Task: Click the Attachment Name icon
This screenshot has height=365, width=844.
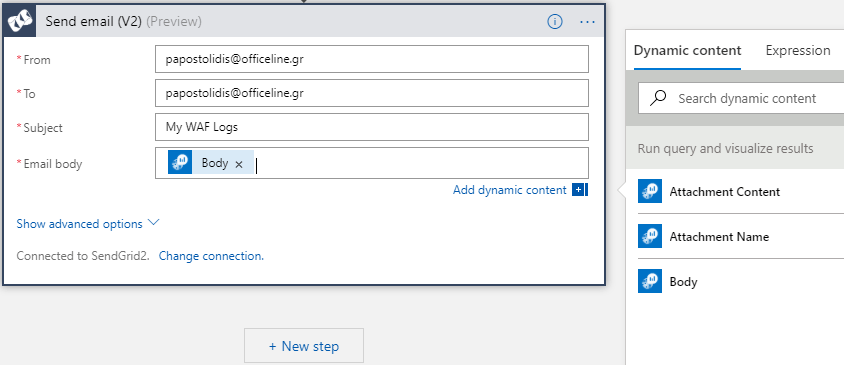Action: click(650, 236)
